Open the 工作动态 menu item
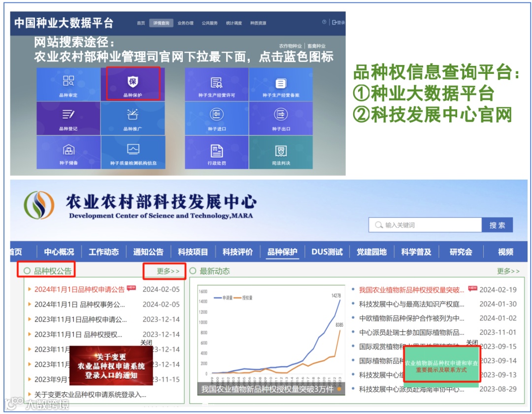The height and width of the screenshot is (414, 532). [x=104, y=252]
